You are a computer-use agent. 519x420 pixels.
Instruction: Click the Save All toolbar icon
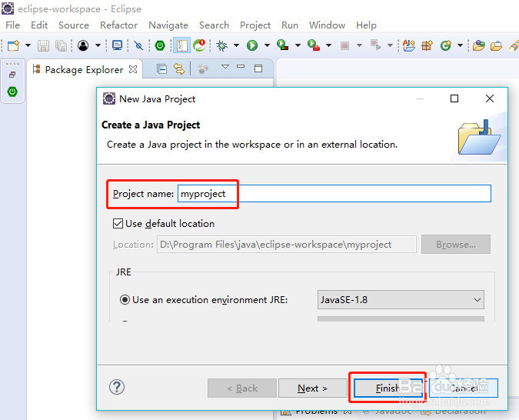coord(61,45)
